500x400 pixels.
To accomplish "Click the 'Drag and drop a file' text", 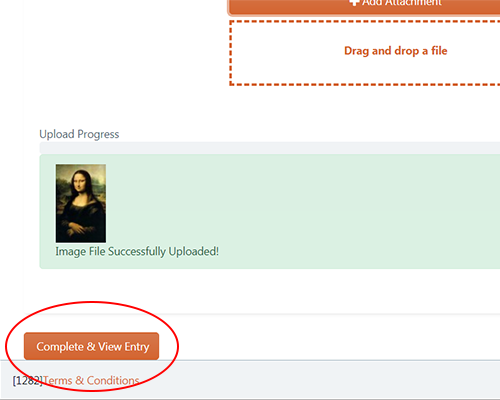I will pyautogui.click(x=396, y=51).
